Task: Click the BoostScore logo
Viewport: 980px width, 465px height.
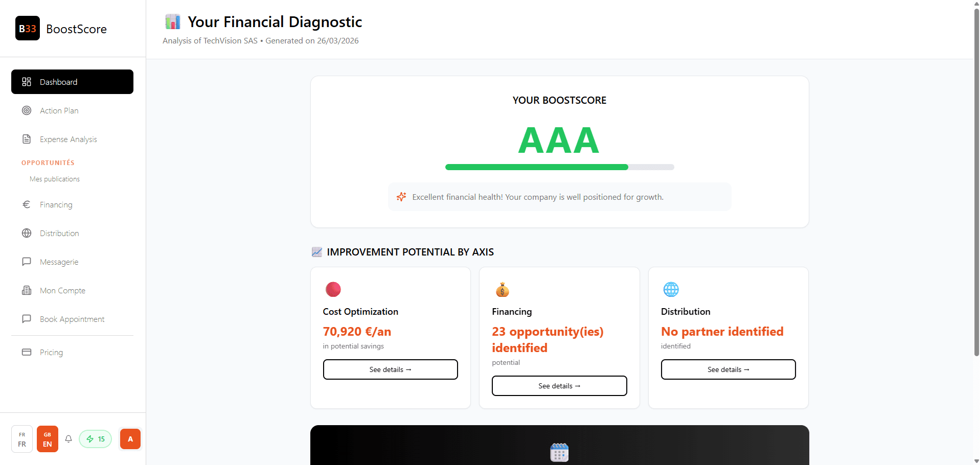Action: (61, 29)
